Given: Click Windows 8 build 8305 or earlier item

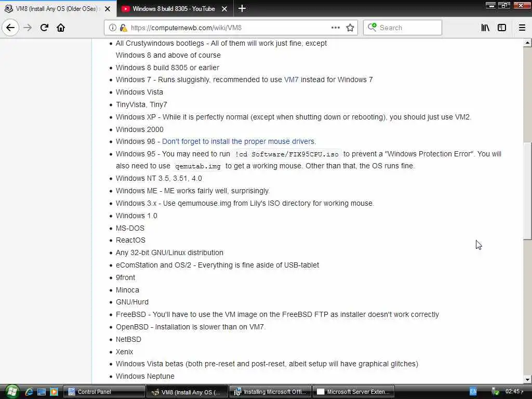Looking at the screenshot, I should coord(167,68).
